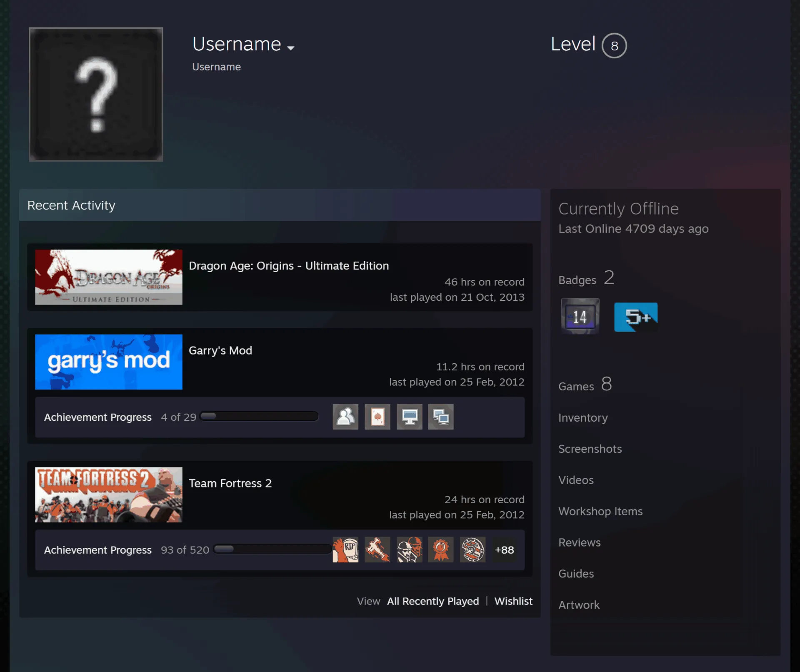Show the +88 more TF2 achievements

504,550
